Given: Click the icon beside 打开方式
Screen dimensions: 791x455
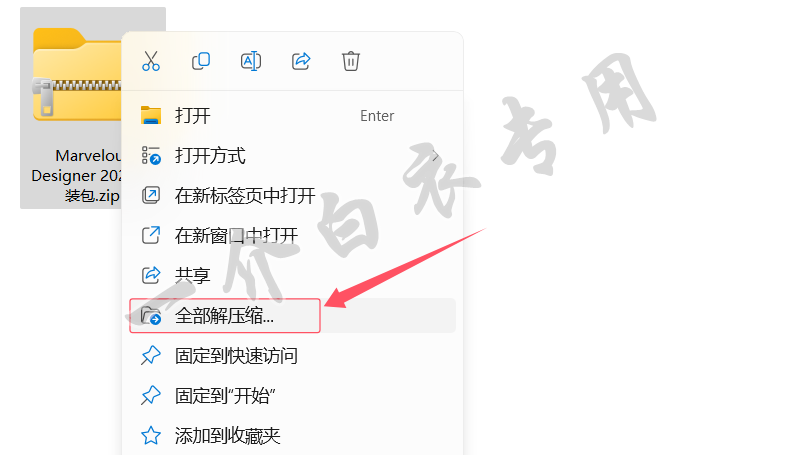Looking at the screenshot, I should (x=151, y=155).
